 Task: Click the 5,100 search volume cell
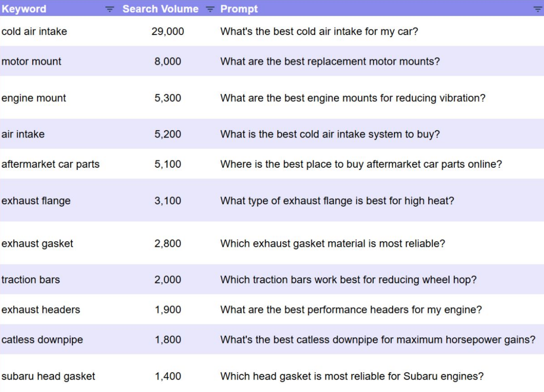[x=168, y=164]
